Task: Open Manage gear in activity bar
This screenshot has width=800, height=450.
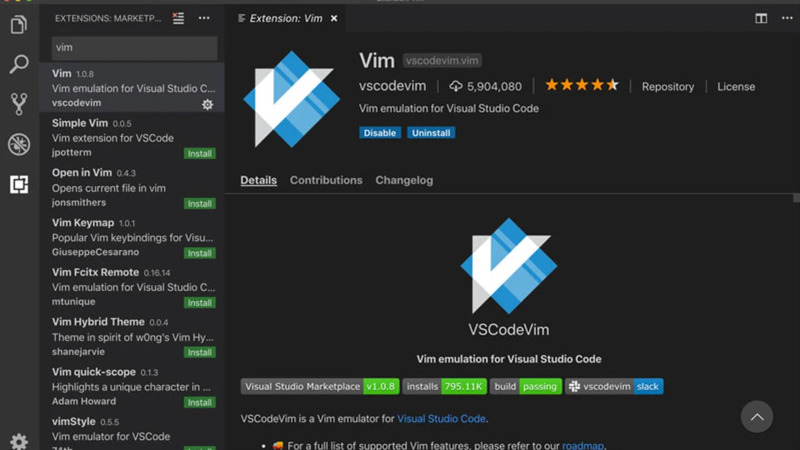Action: click(x=19, y=441)
